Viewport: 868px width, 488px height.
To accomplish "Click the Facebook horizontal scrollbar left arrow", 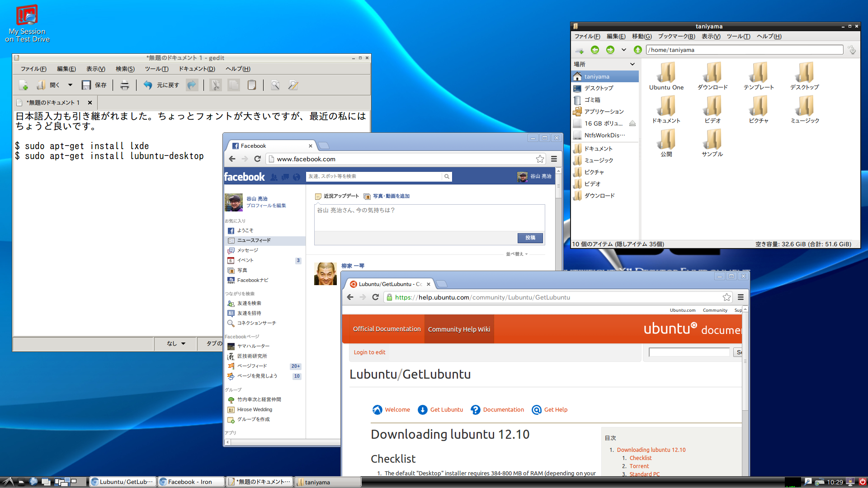I will pyautogui.click(x=228, y=442).
